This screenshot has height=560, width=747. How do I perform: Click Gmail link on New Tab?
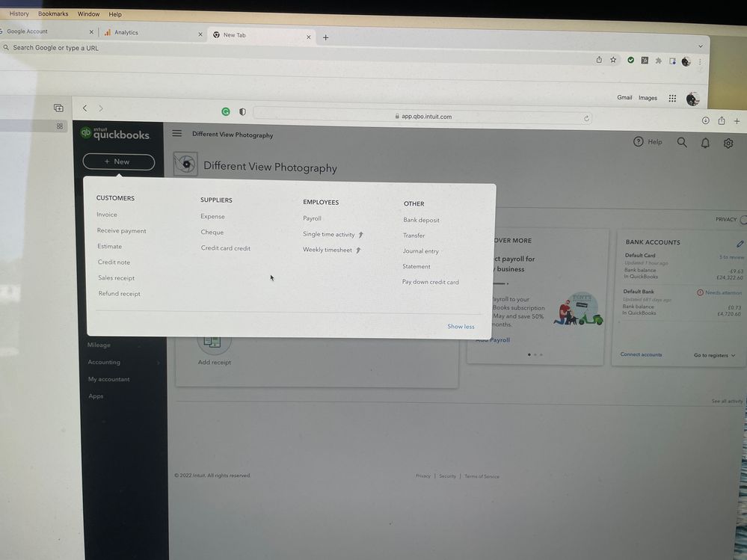624,97
